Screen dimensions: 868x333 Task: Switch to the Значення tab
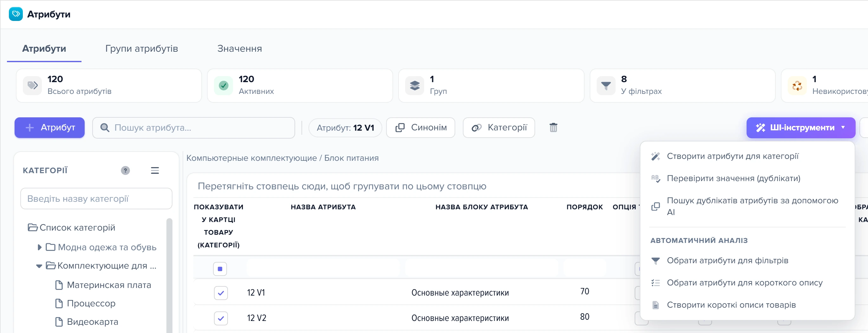click(x=240, y=49)
